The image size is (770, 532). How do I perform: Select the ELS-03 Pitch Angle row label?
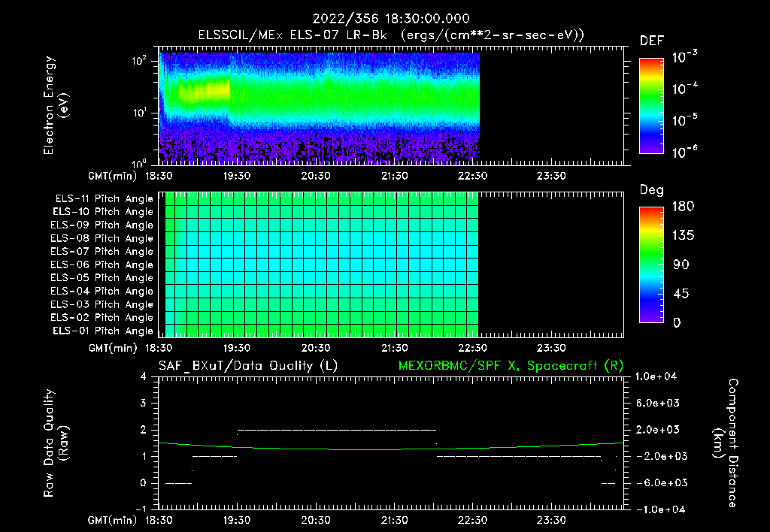[102, 304]
